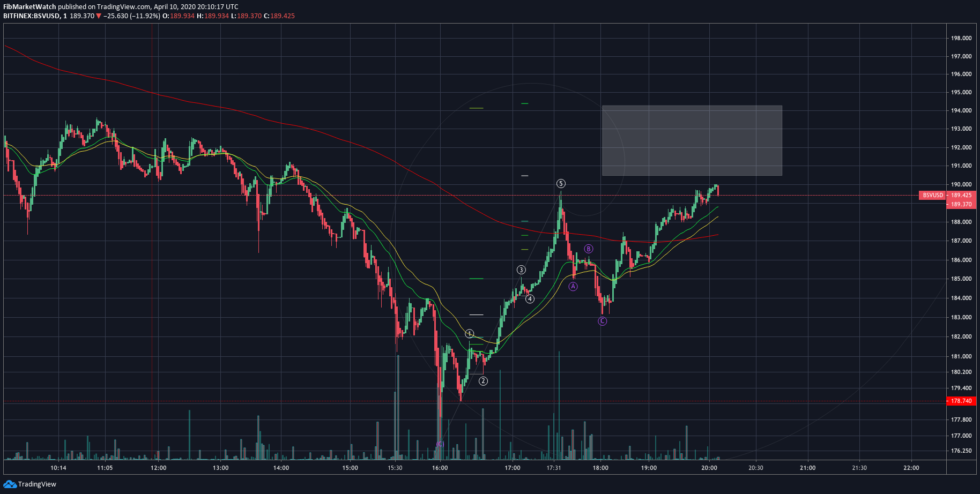Click the TradingView wordmark text
Screen dimensions: 980x494
point(37,484)
